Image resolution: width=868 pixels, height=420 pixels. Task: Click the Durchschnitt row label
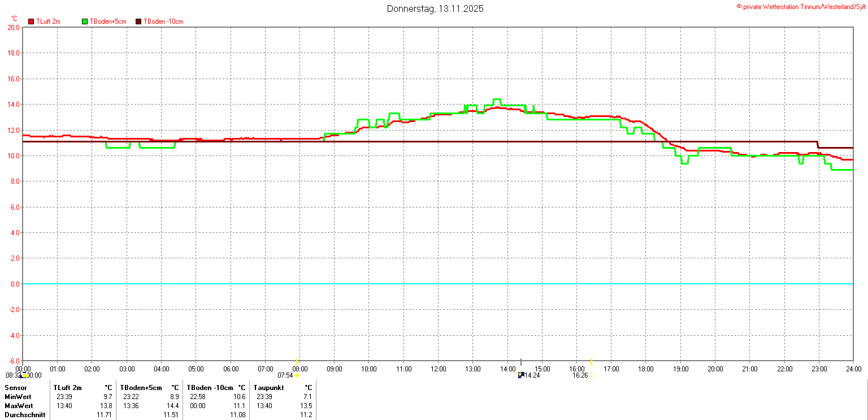(x=24, y=415)
